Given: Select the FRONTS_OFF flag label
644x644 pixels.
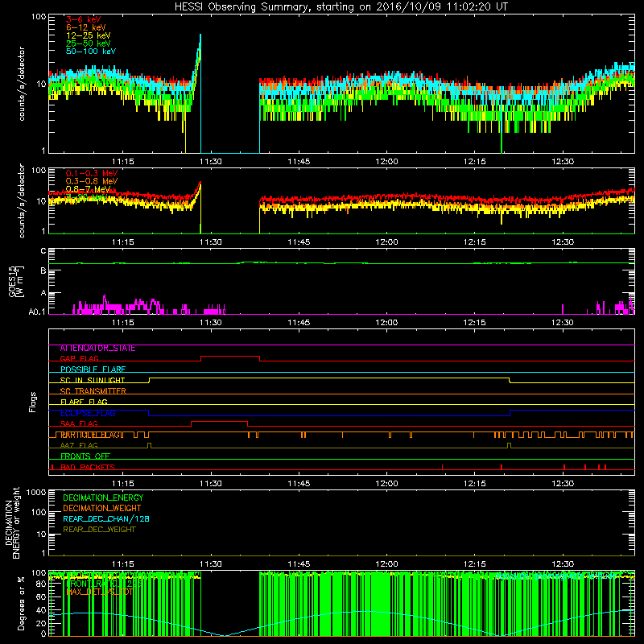Looking at the screenshot, I should (85, 456).
